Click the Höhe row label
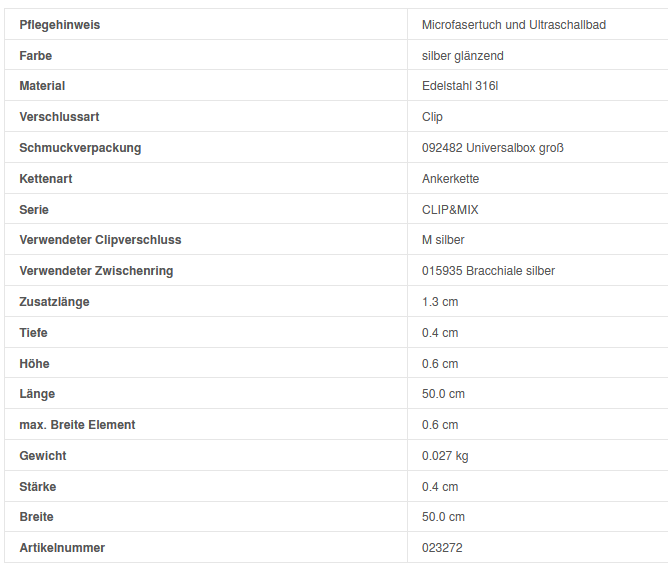Image resolution: width=668 pixels, height=568 pixels. [34, 364]
